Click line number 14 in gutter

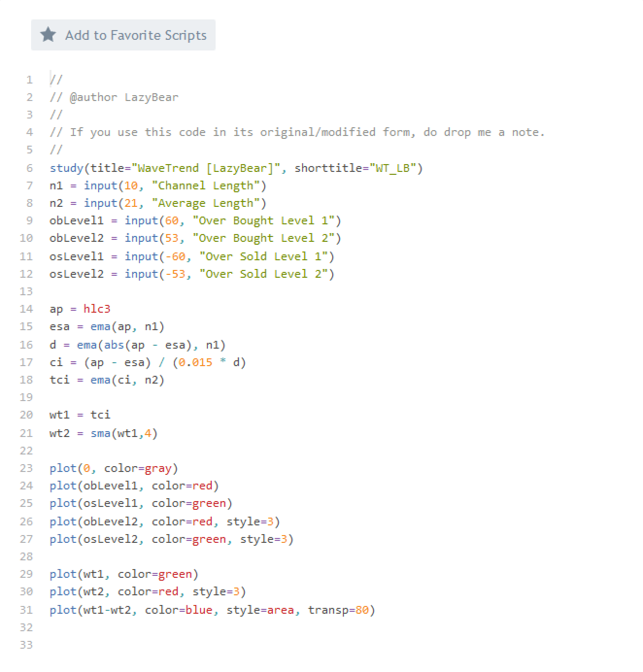pos(26,309)
